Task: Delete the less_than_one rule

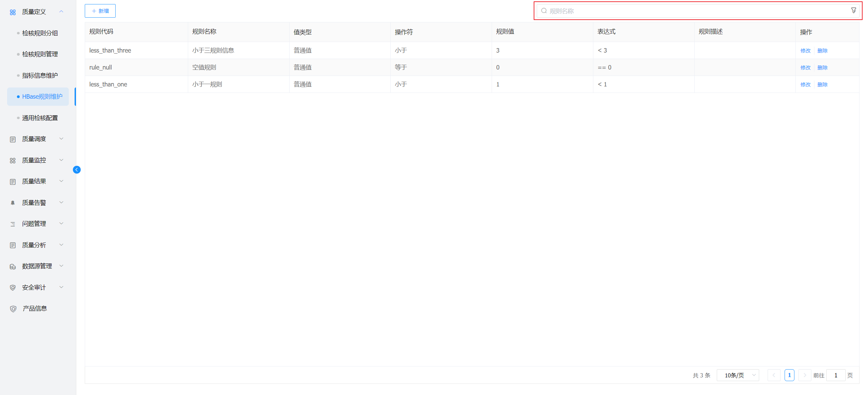Action: pos(822,84)
